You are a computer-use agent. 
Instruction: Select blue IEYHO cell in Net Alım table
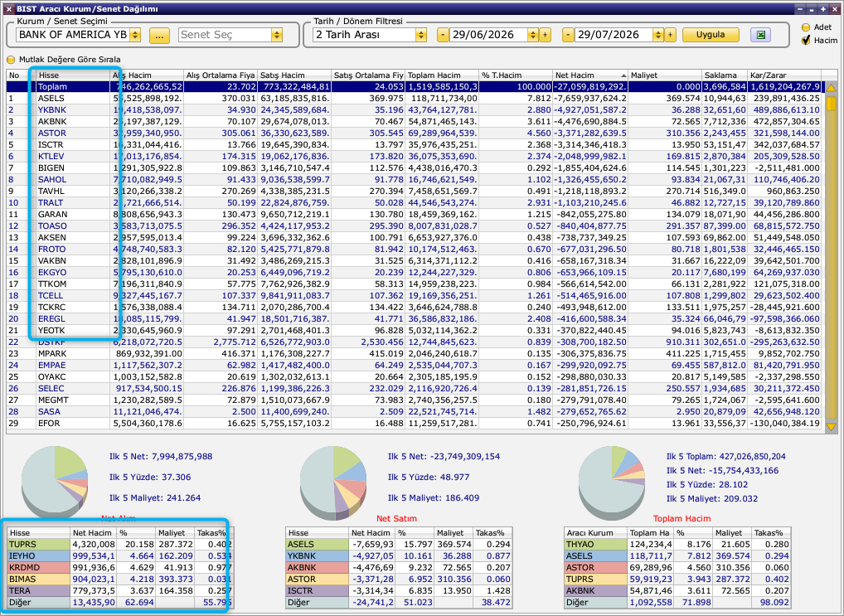tap(38, 556)
